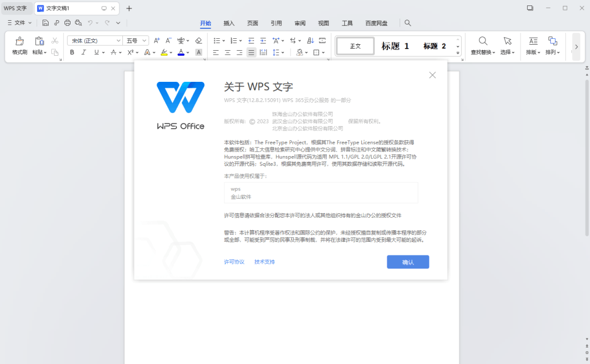The width and height of the screenshot is (590, 364).
Task: Center align paragraph text
Action: tap(228, 52)
